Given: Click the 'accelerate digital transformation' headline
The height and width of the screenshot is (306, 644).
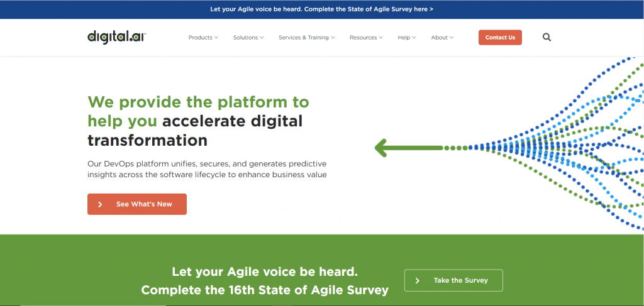Looking at the screenshot, I should (x=195, y=130).
